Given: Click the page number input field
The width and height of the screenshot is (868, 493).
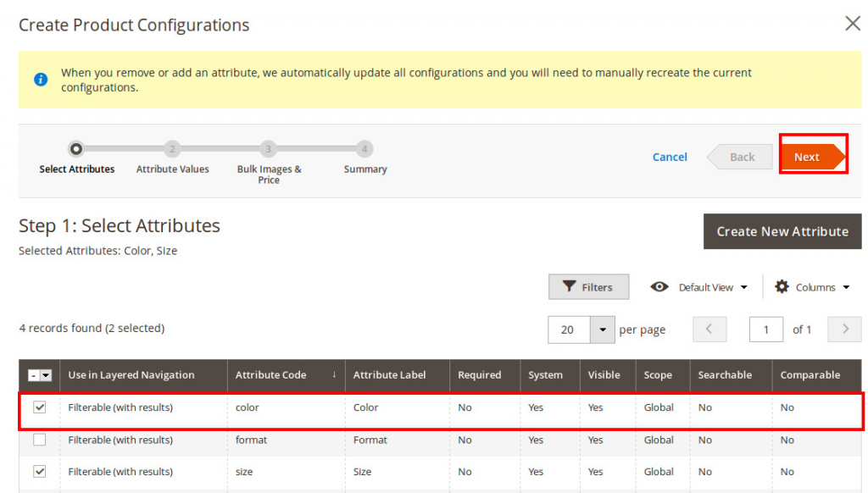Looking at the screenshot, I should [x=765, y=330].
